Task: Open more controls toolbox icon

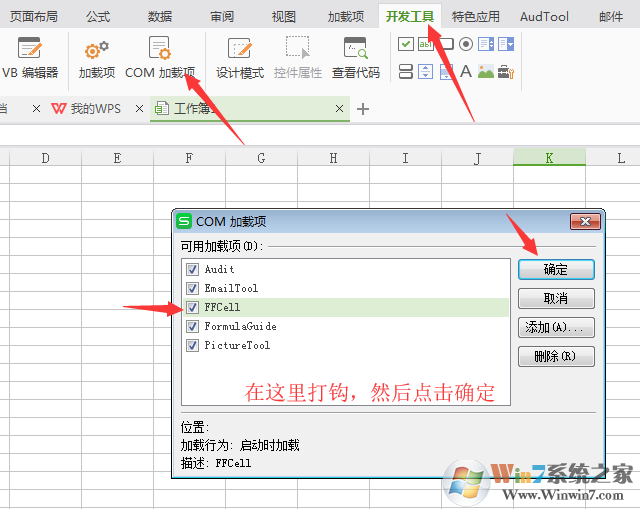Action: tap(506, 72)
